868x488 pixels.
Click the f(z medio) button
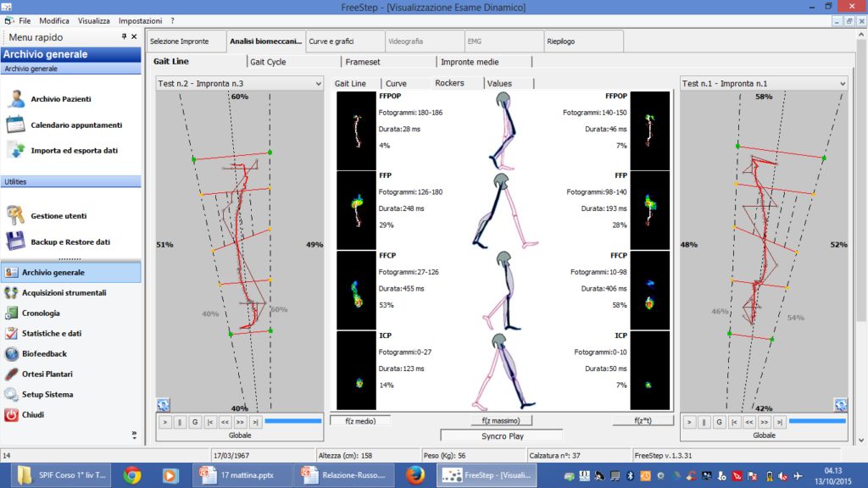(360, 421)
